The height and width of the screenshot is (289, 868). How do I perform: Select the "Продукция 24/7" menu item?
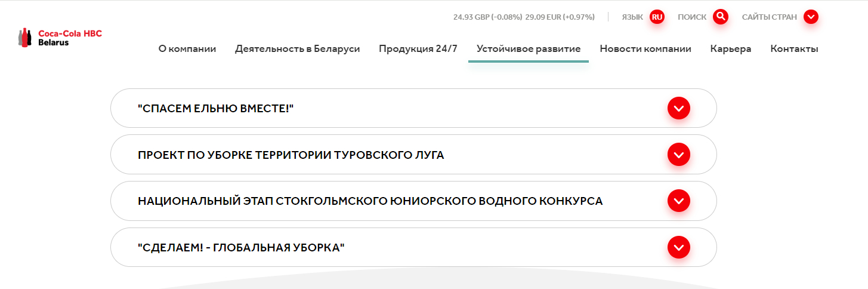[x=418, y=49]
